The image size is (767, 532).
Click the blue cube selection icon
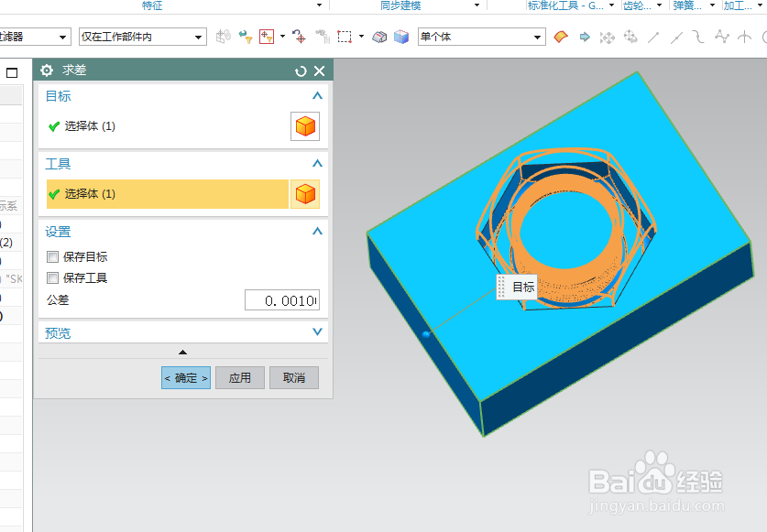tap(401, 37)
